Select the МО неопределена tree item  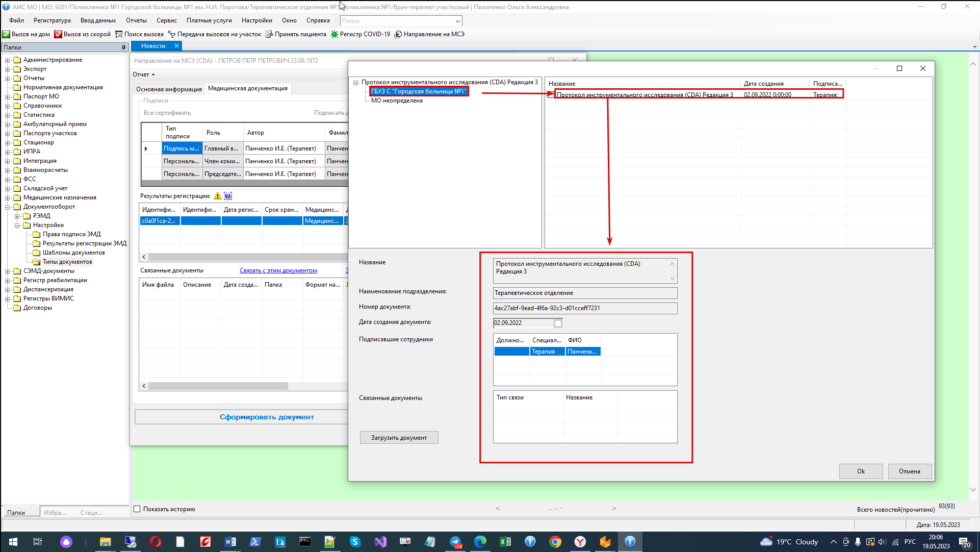coord(397,101)
